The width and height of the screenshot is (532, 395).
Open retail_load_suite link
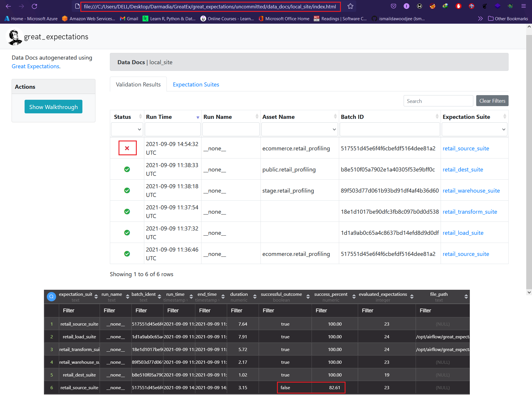463,233
